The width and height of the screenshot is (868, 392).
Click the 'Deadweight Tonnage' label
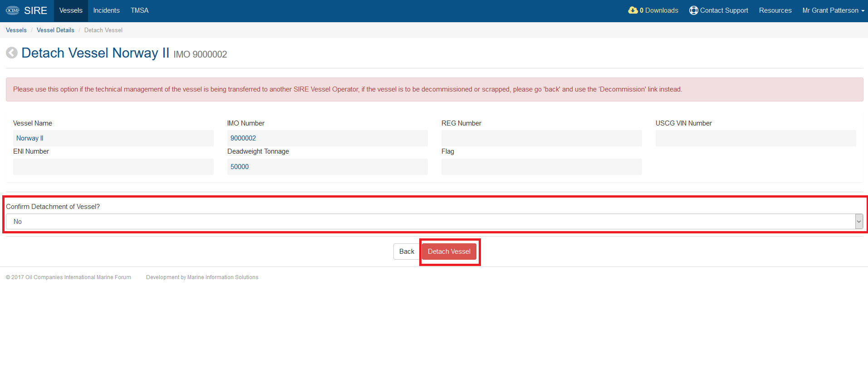(258, 151)
